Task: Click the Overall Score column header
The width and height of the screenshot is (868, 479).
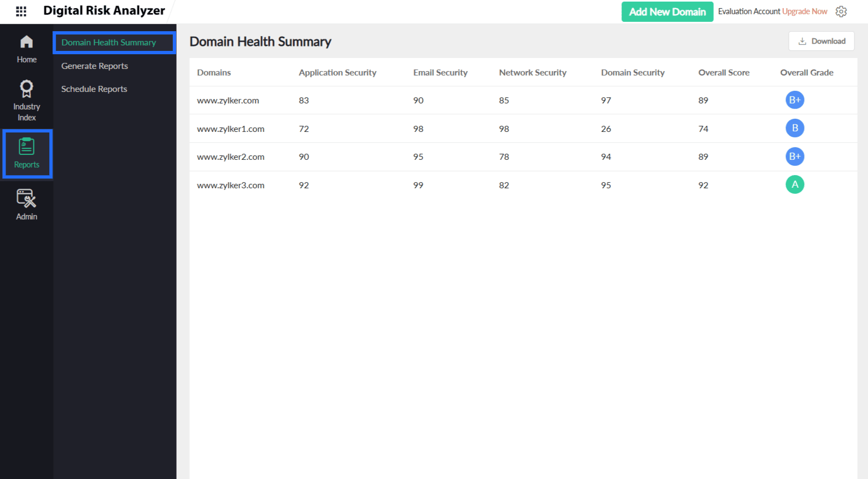Action: point(724,73)
